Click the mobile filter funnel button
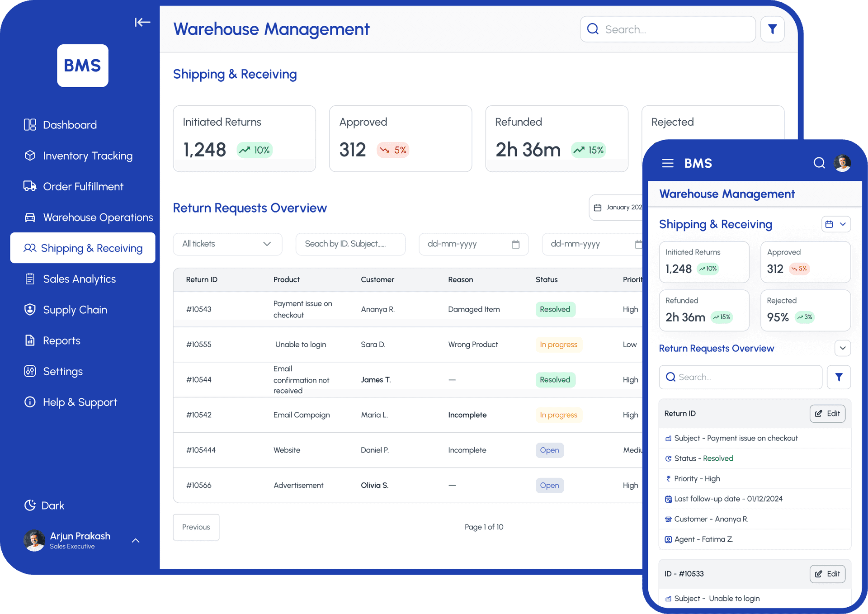The width and height of the screenshot is (868, 614). click(x=839, y=377)
